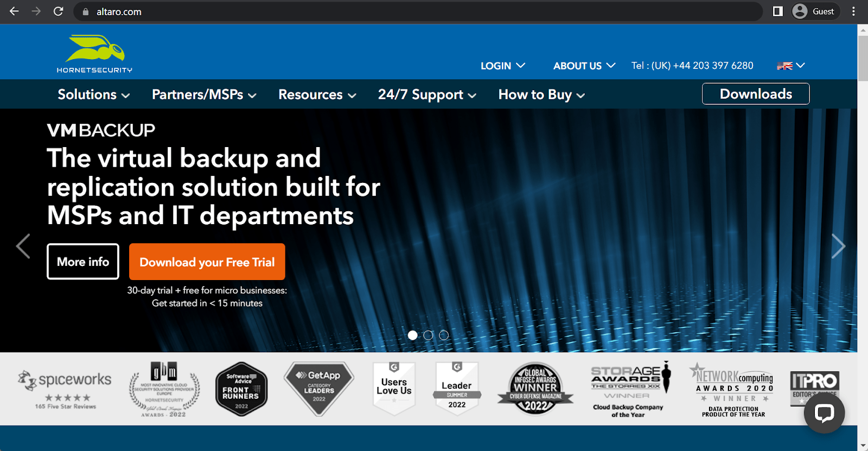Open the Resources menu
The width and height of the screenshot is (868, 451).
317,94
